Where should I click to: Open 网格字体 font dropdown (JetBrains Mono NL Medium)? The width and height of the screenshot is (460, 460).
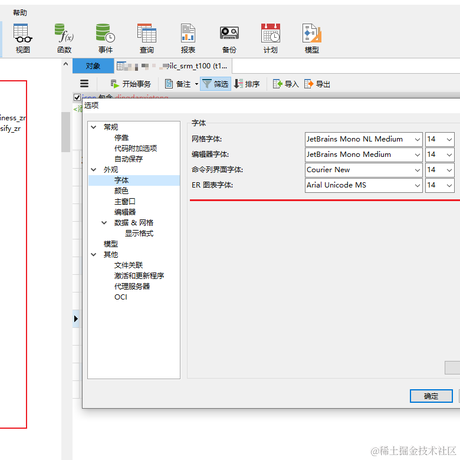point(364,139)
